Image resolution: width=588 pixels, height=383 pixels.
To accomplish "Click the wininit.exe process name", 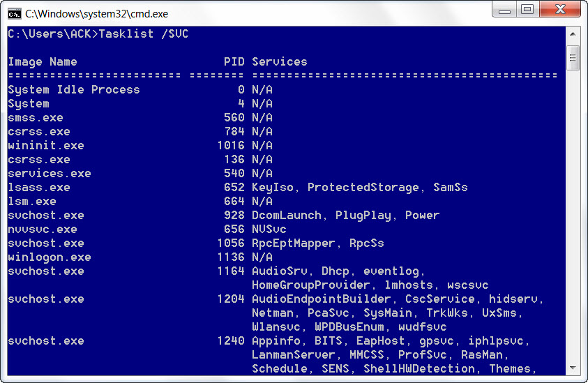I will (46, 146).
